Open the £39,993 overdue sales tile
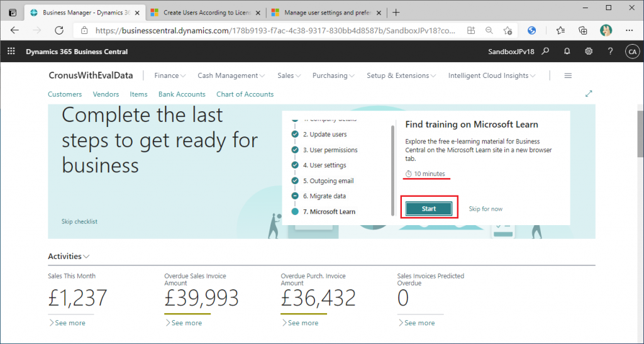The height and width of the screenshot is (344, 644). 201,298
